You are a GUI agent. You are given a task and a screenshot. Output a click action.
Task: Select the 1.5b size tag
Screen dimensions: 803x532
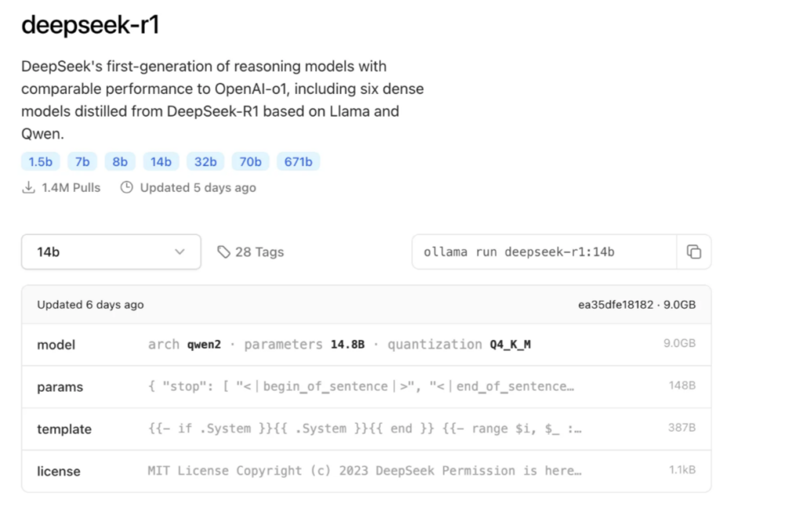[x=41, y=161]
